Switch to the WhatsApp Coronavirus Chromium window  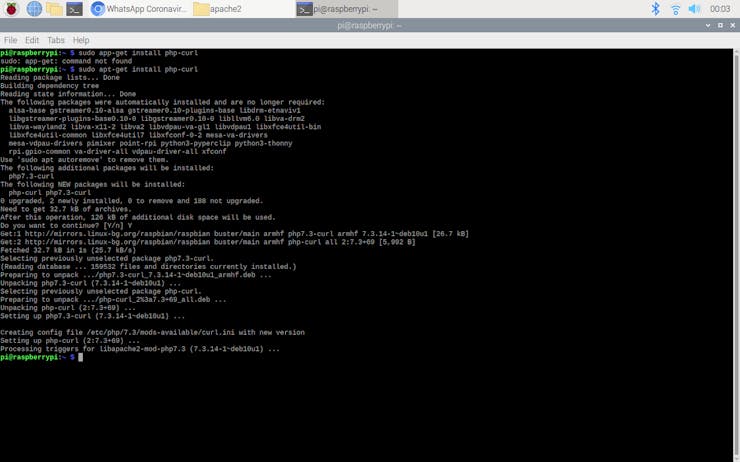pos(139,8)
